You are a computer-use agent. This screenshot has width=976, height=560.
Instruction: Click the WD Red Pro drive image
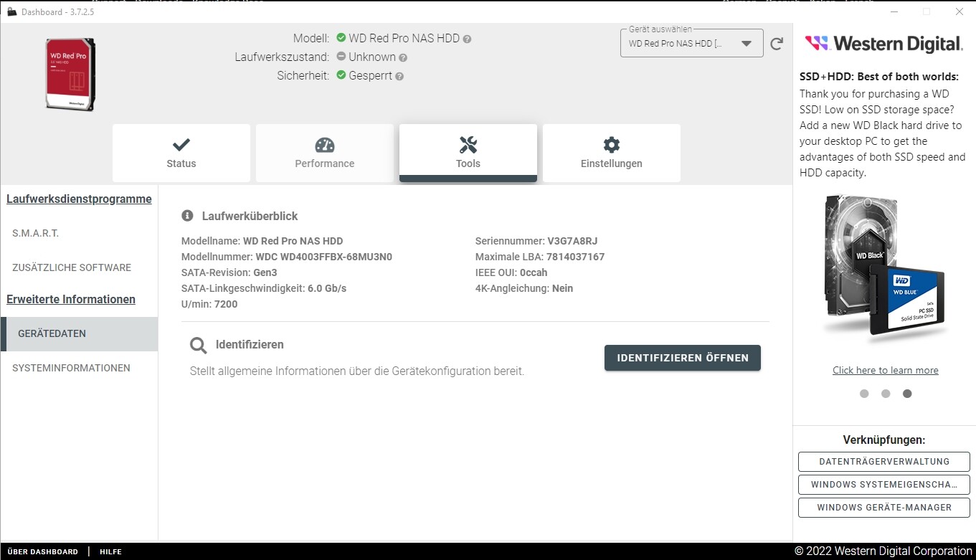(x=70, y=75)
